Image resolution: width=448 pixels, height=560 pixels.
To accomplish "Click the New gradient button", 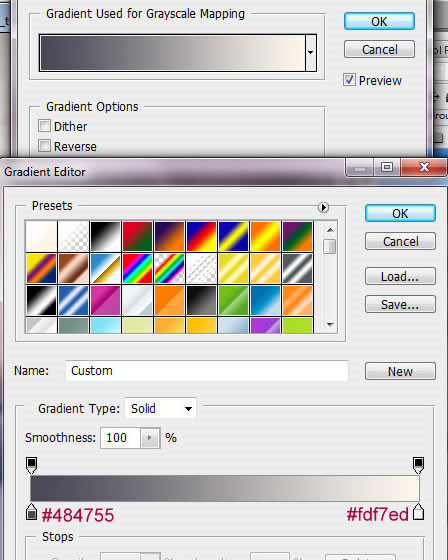I will pos(400,371).
